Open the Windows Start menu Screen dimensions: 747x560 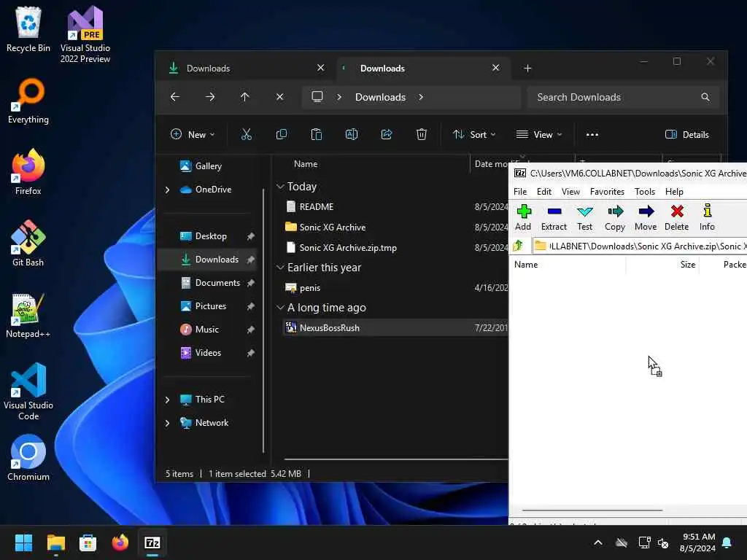[23, 542]
